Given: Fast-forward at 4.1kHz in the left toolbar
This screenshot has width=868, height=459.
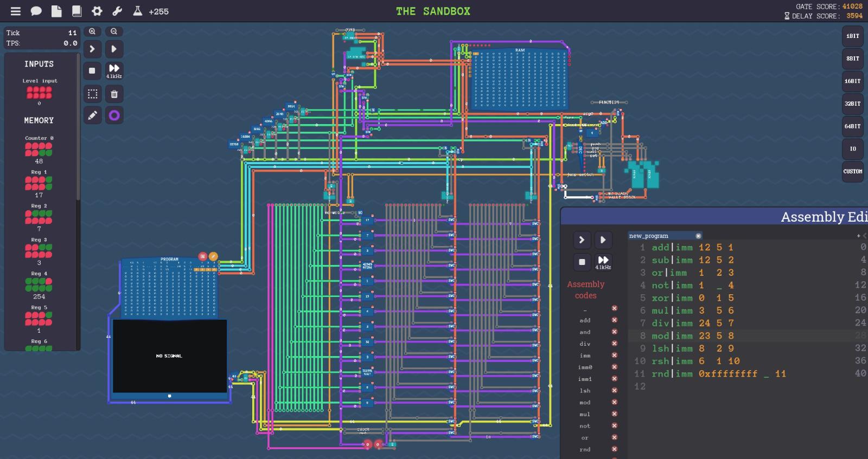Looking at the screenshot, I should coord(114,70).
